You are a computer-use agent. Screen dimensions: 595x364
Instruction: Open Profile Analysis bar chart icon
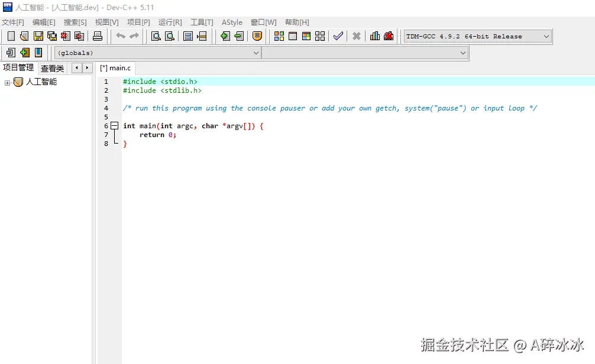point(375,36)
